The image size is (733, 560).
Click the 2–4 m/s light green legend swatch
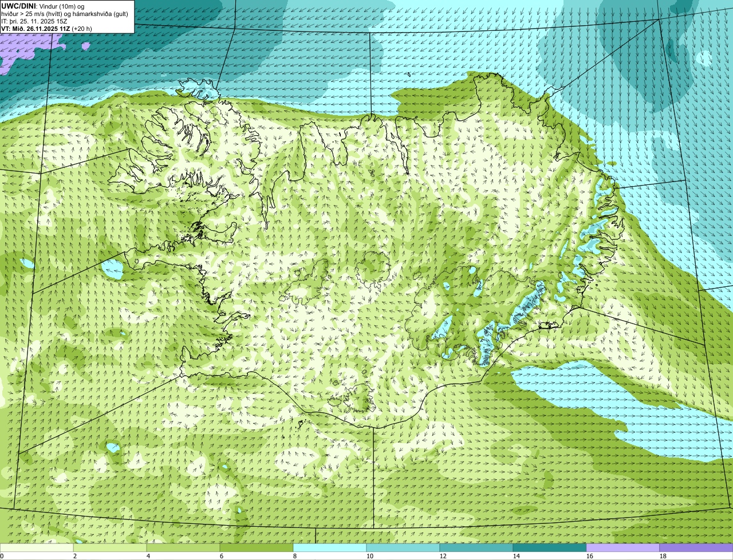110,548
